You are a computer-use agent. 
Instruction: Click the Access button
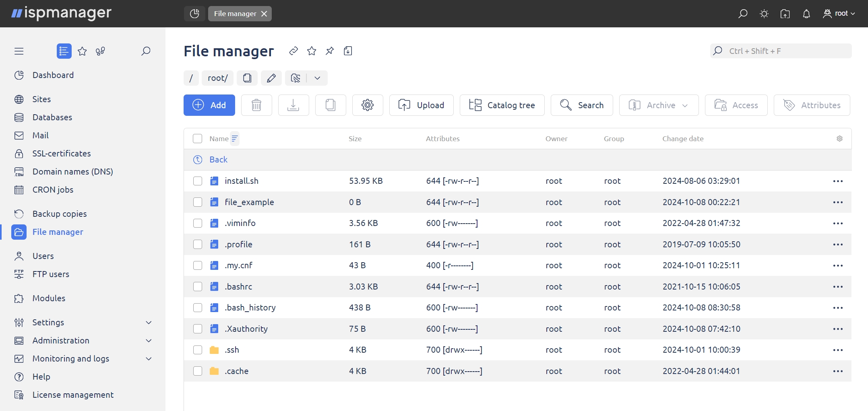click(x=736, y=105)
